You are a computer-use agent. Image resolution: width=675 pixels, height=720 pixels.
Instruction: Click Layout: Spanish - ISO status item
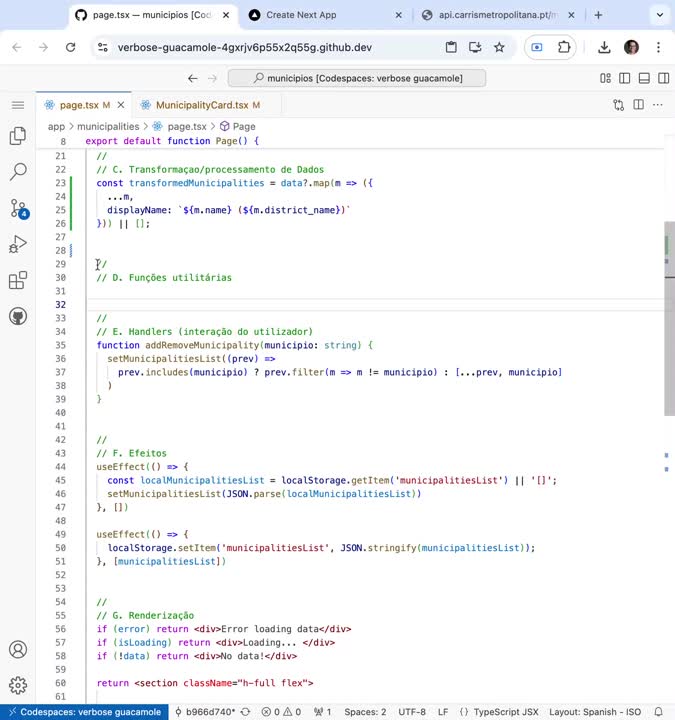pyautogui.click(x=595, y=712)
